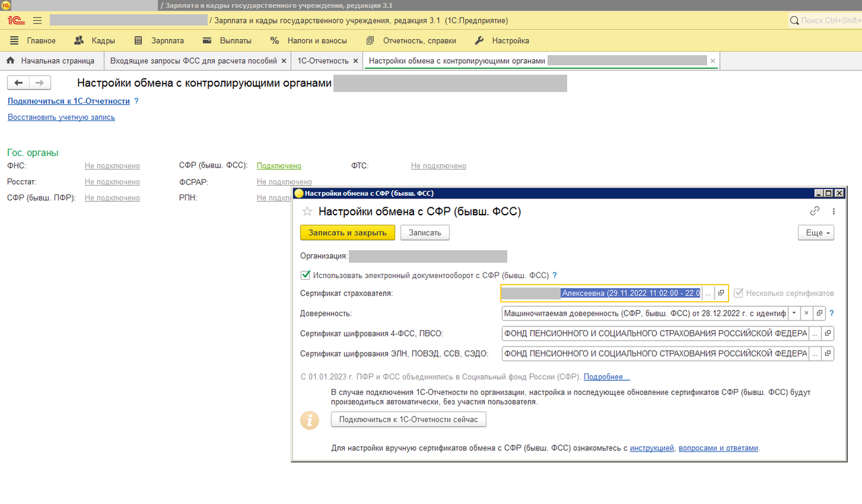Click the Доверенность input field

[x=644, y=314]
